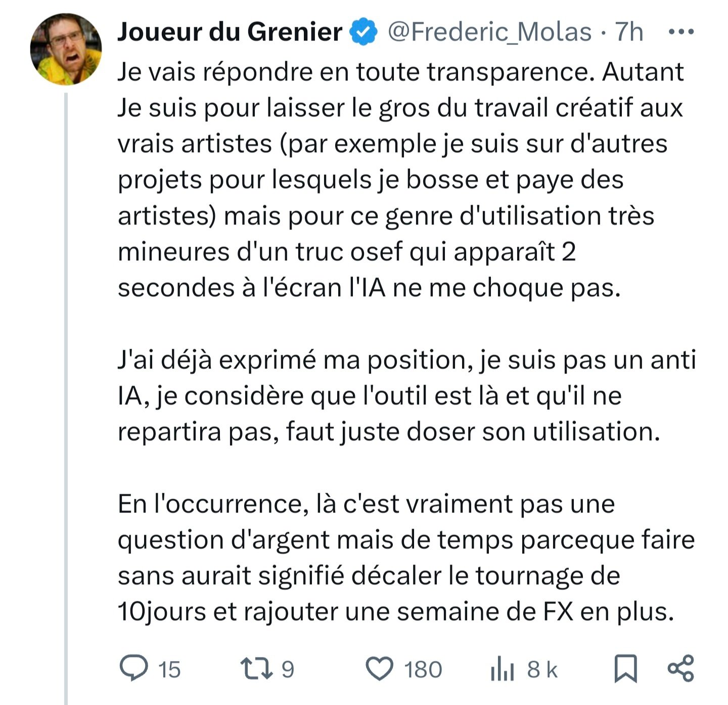Click the retweet arrows icon
The height and width of the screenshot is (705, 728).
257,668
